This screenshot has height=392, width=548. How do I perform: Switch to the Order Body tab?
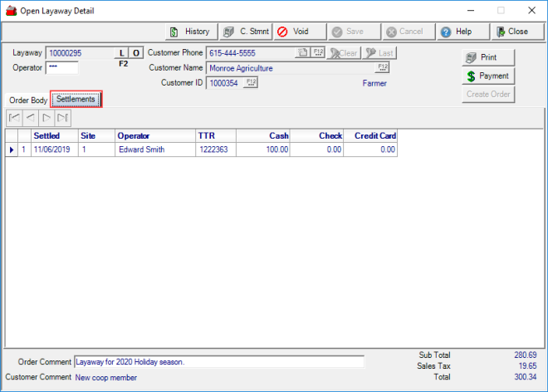pyautogui.click(x=28, y=100)
